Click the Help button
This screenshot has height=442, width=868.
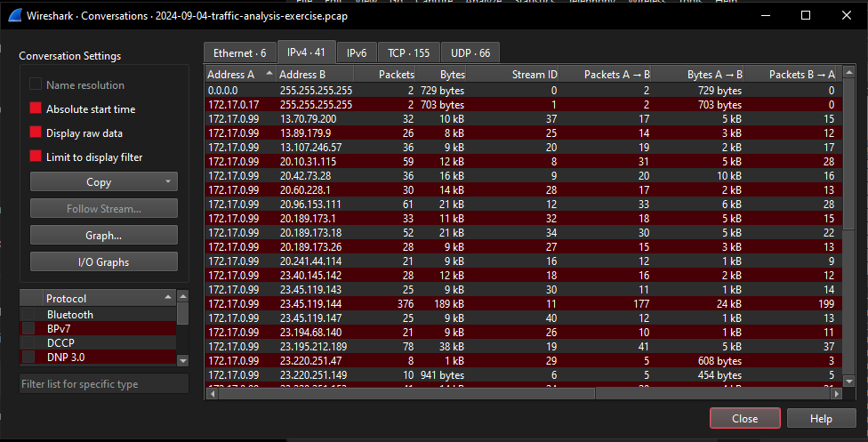click(821, 418)
